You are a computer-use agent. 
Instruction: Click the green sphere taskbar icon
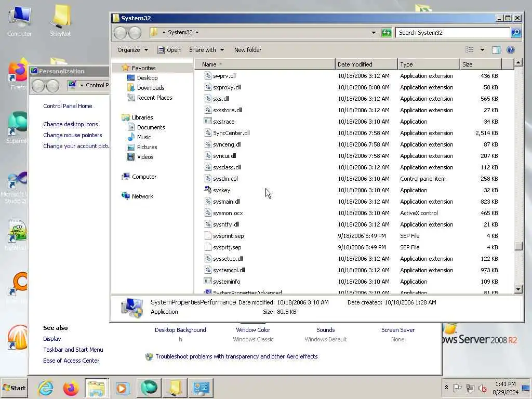pyautogui.click(x=149, y=388)
